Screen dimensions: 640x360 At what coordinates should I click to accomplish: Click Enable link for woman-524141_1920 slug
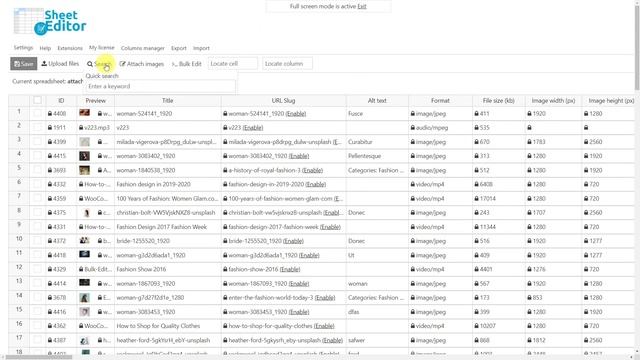(x=296, y=113)
